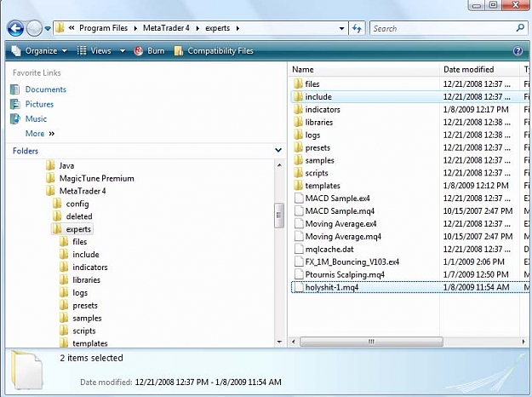Select the Moving Average.mq4 file name

(x=343, y=236)
